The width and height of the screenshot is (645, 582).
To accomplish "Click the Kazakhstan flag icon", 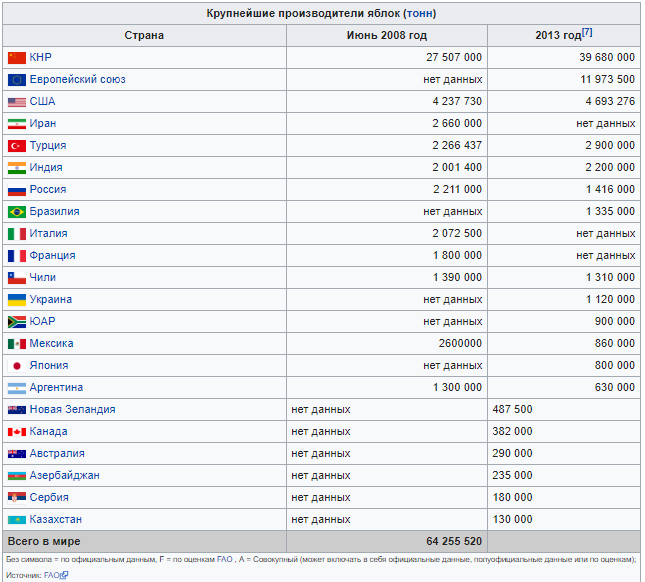I will click(x=17, y=520).
